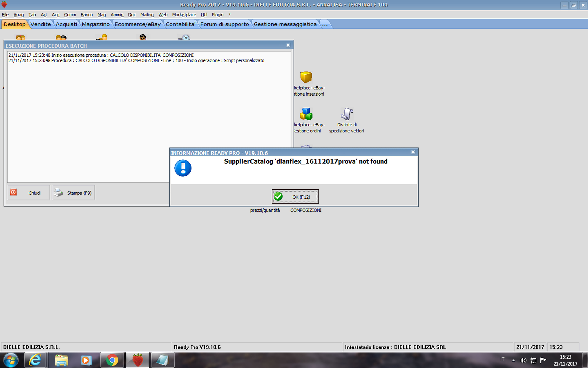
Task: Open the Tab menu
Action: tap(32, 15)
